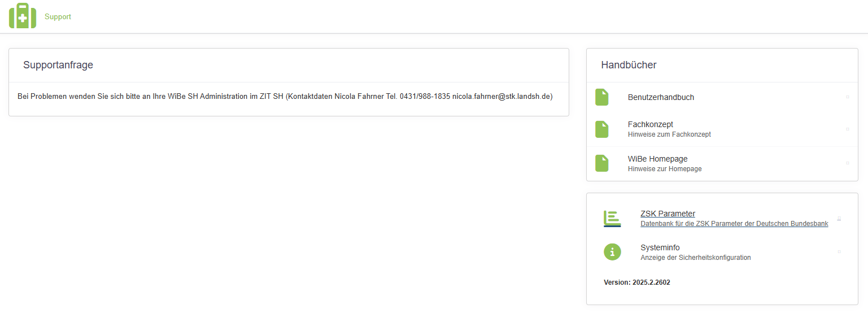This screenshot has width=868, height=313.
Task: Click the small square icon beside Systeminfo
Action: (839, 252)
